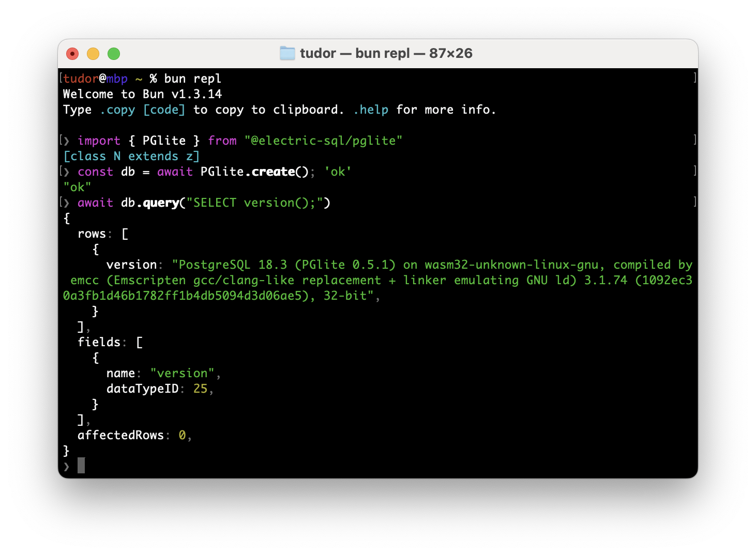Click the blinking cursor at the prompt
The image size is (756, 555).
click(81, 466)
